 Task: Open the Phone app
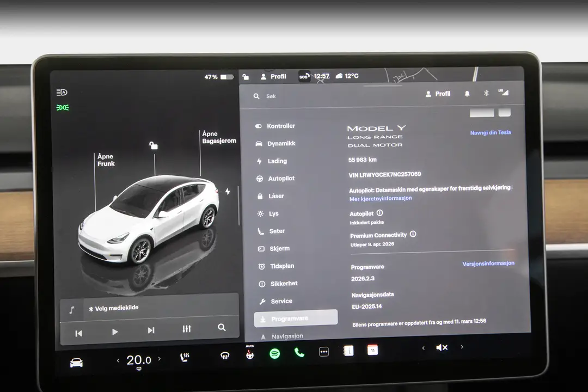(299, 353)
